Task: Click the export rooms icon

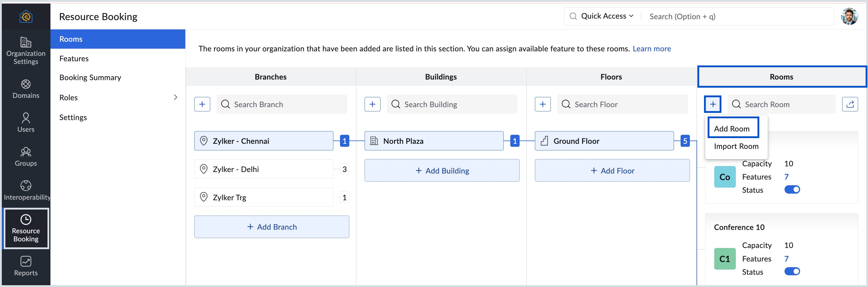Action: pyautogui.click(x=849, y=104)
